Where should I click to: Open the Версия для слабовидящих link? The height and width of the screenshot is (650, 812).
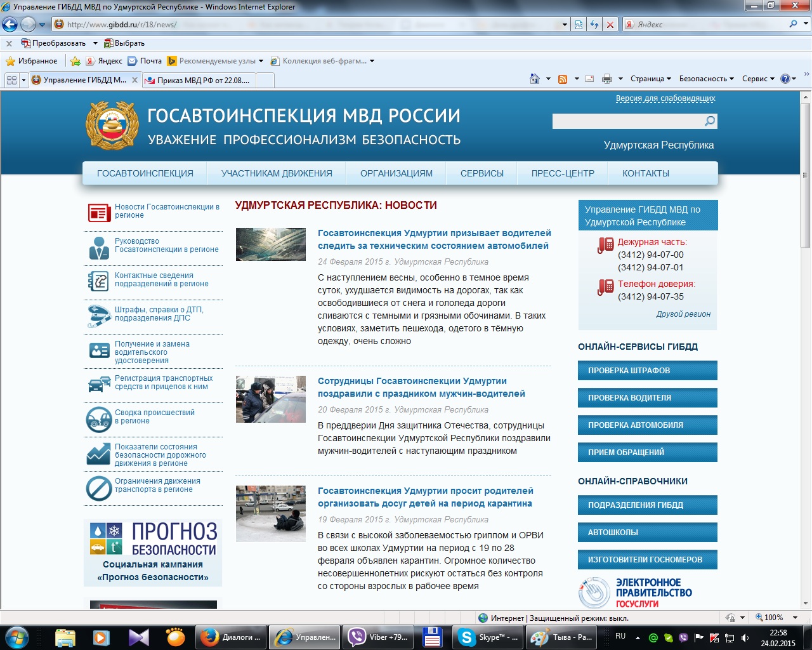click(665, 98)
